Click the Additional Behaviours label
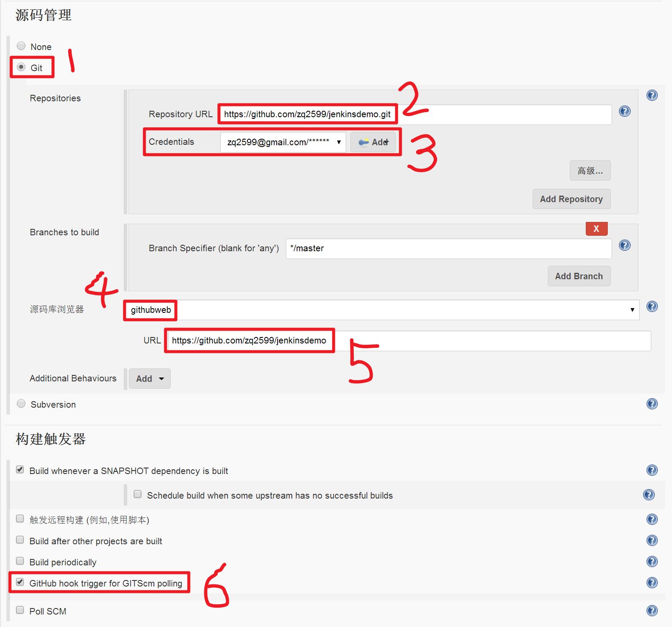The width and height of the screenshot is (672, 627). click(x=73, y=378)
